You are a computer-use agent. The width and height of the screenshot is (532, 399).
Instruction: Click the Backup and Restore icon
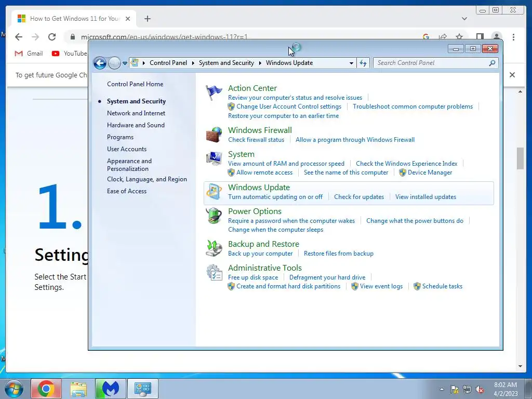[x=214, y=248]
